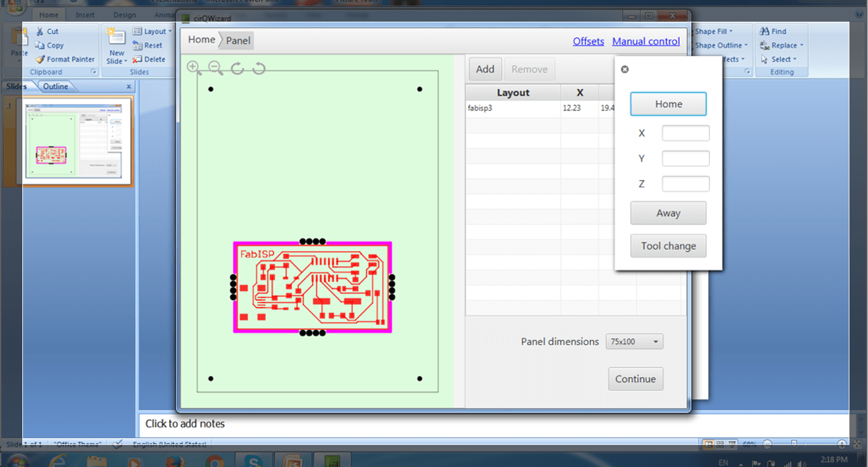This screenshot has height=467, width=868.
Task: Open the Insert tab in PowerPoint ribbon
Action: coord(85,15)
